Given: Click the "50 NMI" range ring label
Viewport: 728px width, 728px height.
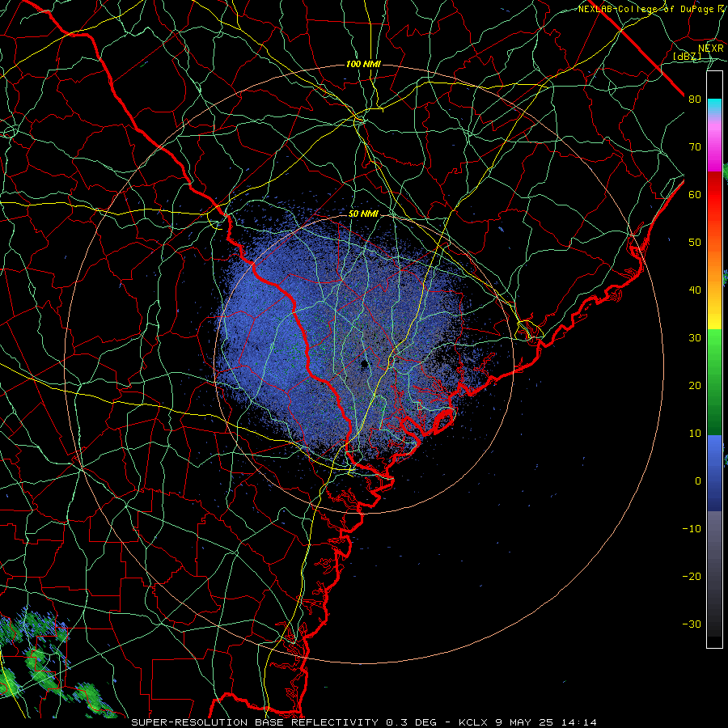Looking at the screenshot, I should 363,214.
